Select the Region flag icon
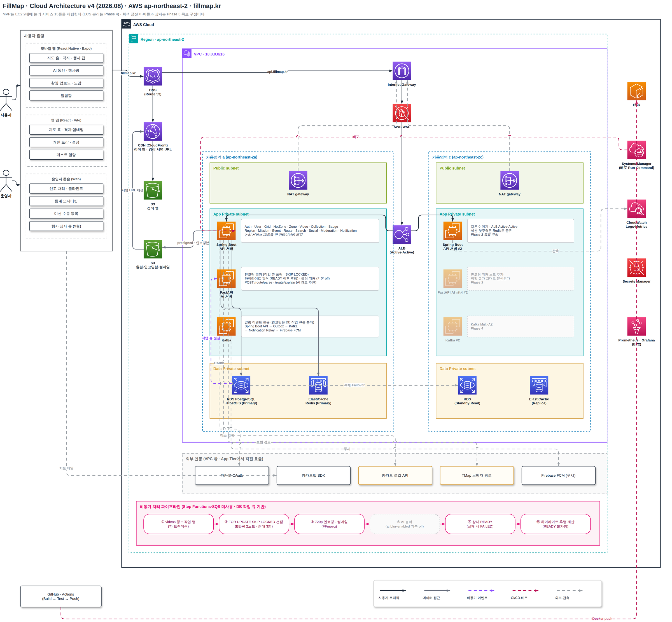Viewport: 672px width, 622px height. click(x=134, y=39)
